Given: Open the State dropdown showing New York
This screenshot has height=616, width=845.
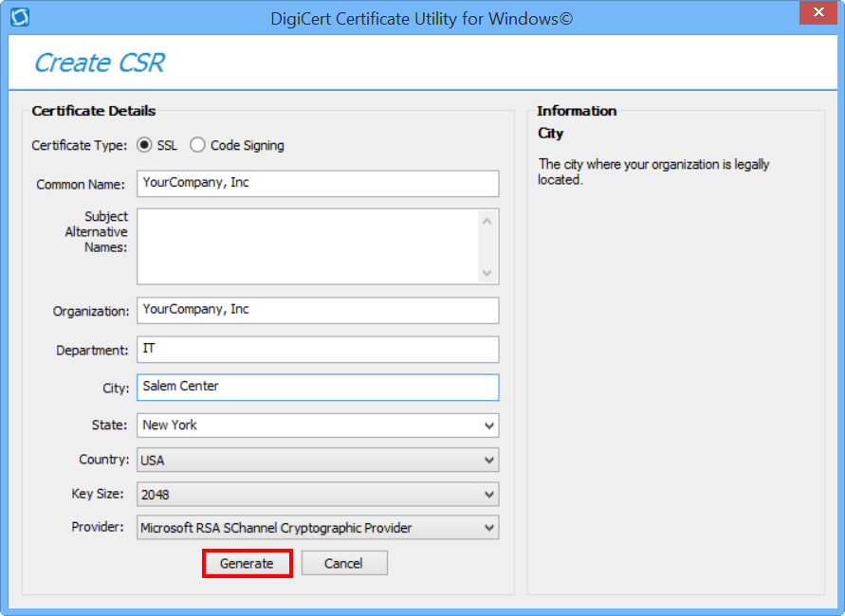Looking at the screenshot, I should coord(318,426).
